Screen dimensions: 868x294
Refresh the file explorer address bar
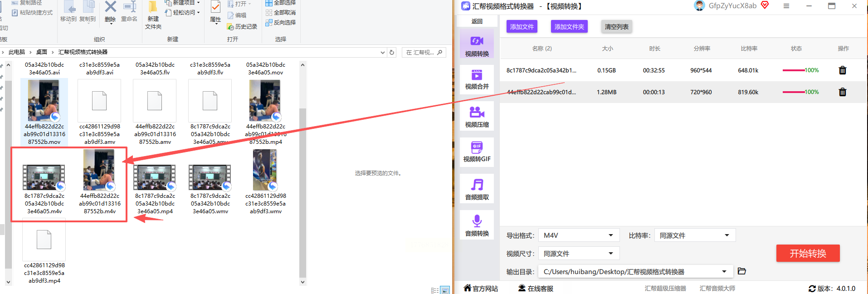pos(392,52)
